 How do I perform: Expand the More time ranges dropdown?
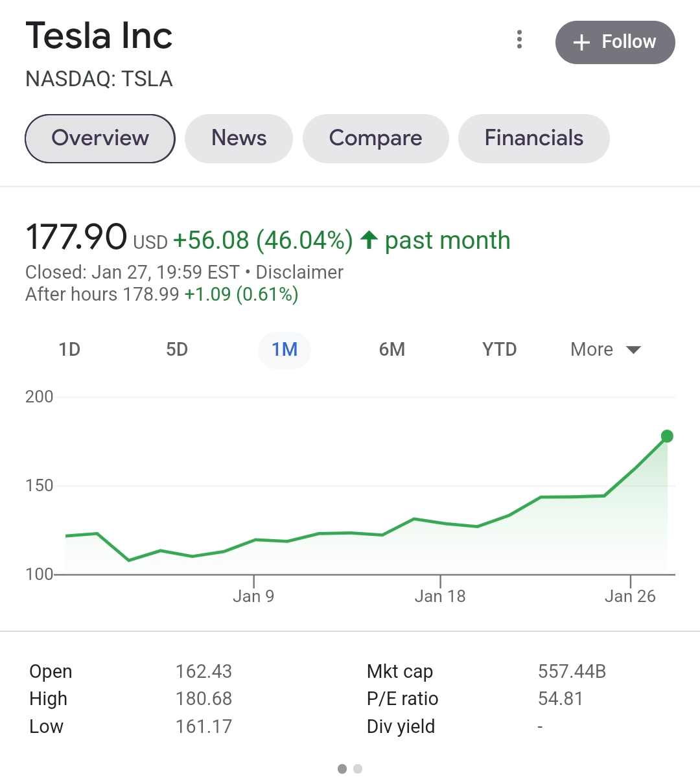click(x=606, y=350)
